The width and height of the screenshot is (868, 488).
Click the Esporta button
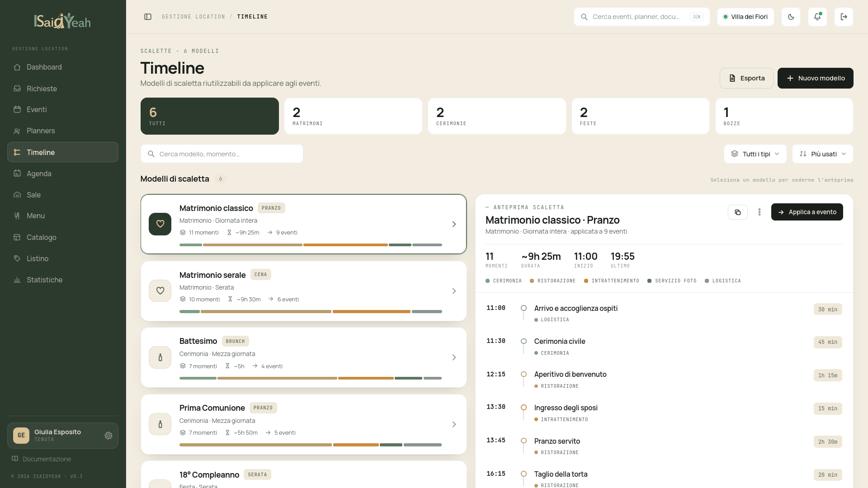tap(746, 78)
